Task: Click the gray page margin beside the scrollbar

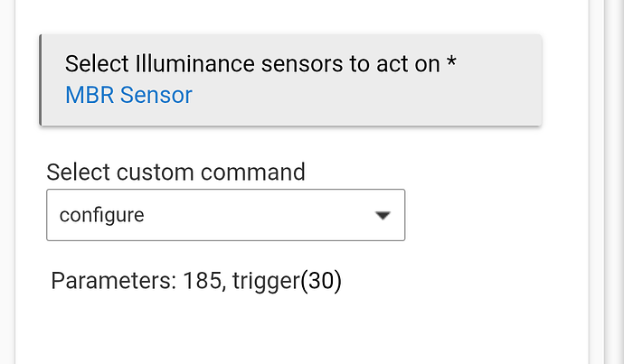Action: click(x=597, y=182)
